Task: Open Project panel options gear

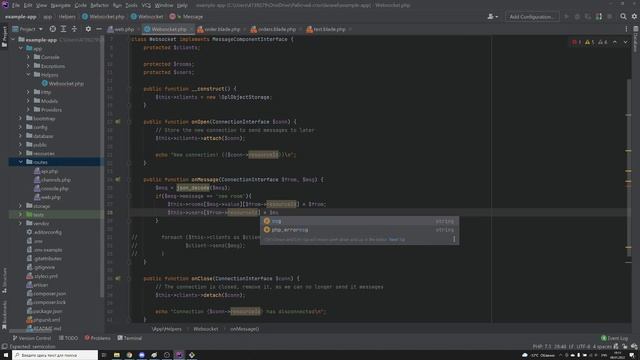Action: (88, 29)
